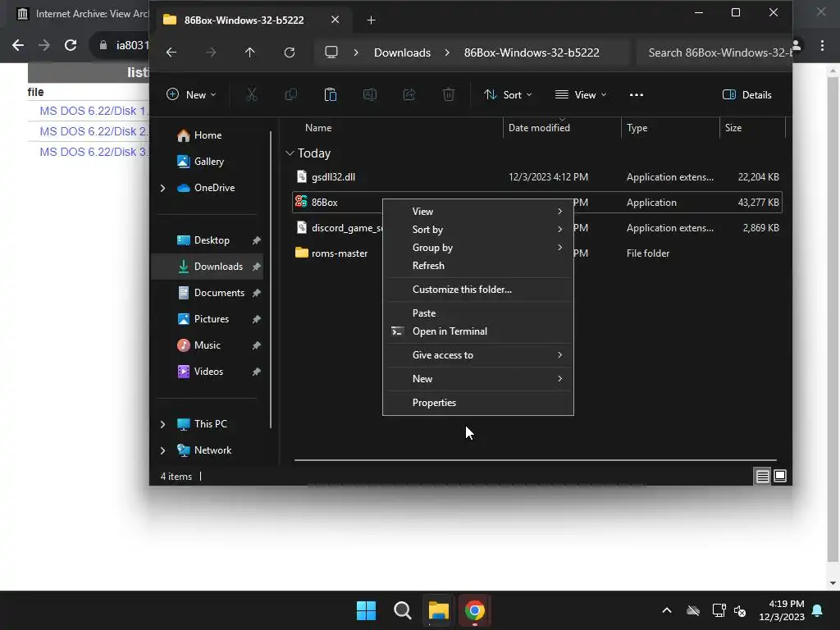Screen dimensions: 840x630
Task: Open the notification bell
Action: pyautogui.click(x=818, y=610)
